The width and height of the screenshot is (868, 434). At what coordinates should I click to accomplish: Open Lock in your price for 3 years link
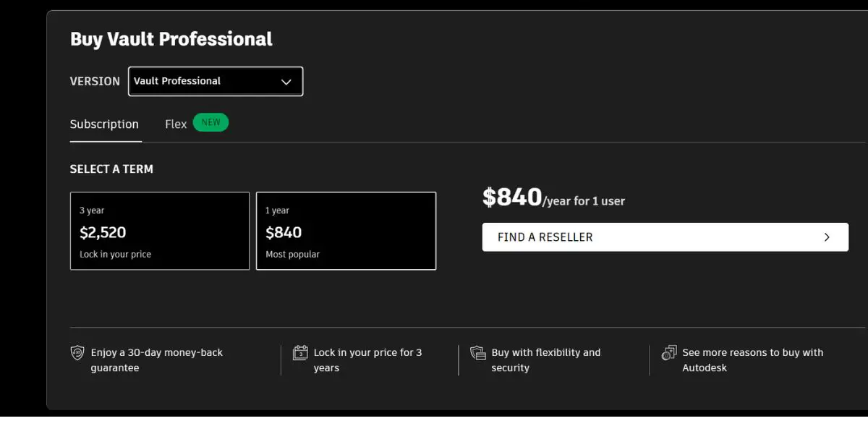tap(368, 360)
